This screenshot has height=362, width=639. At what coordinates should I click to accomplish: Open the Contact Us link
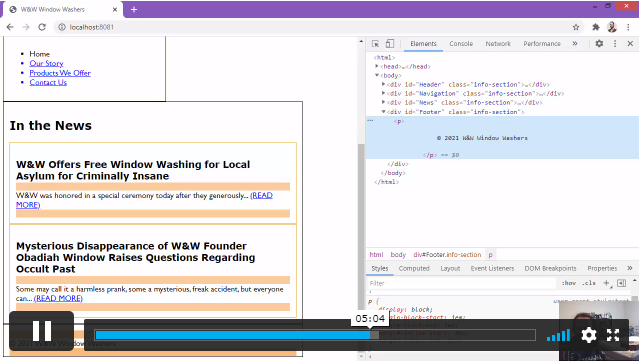coord(48,82)
